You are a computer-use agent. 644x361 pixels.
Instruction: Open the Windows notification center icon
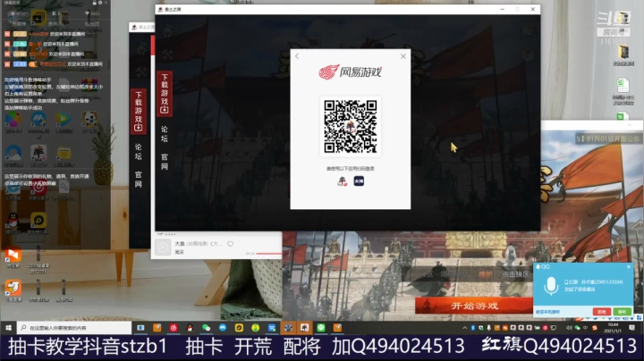pos(632,328)
